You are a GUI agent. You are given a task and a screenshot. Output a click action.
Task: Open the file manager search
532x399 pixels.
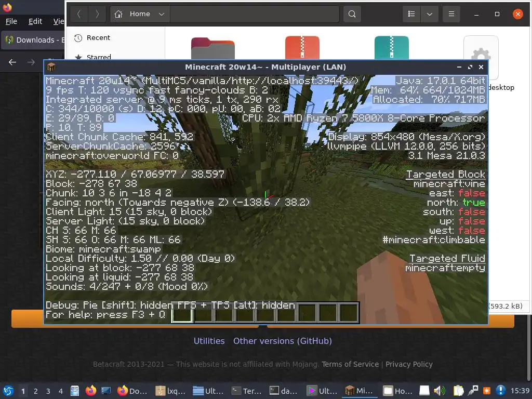(352, 14)
